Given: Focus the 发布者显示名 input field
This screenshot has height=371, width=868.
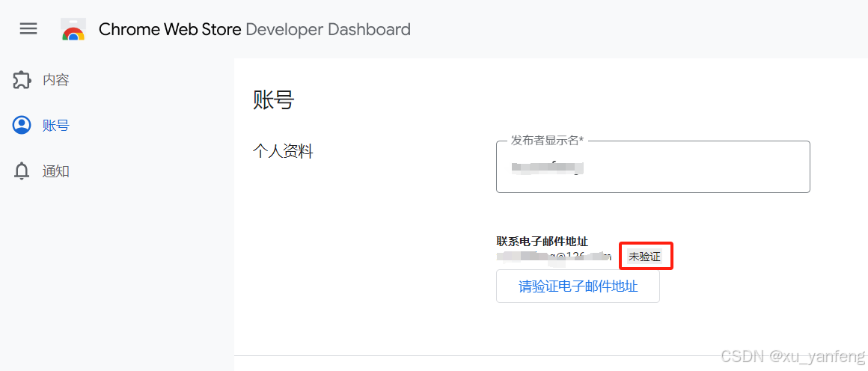Looking at the screenshot, I should click(x=653, y=167).
